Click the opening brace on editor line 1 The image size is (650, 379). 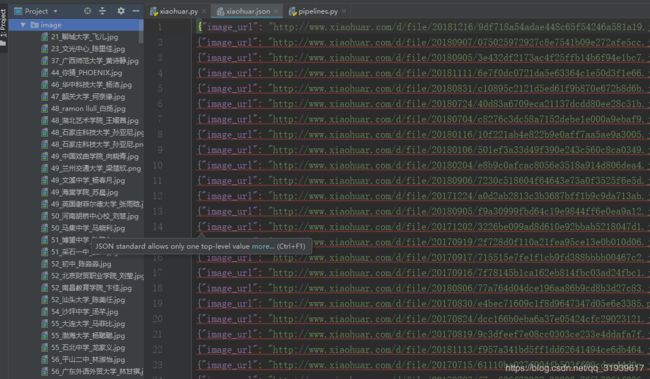[x=200, y=27]
